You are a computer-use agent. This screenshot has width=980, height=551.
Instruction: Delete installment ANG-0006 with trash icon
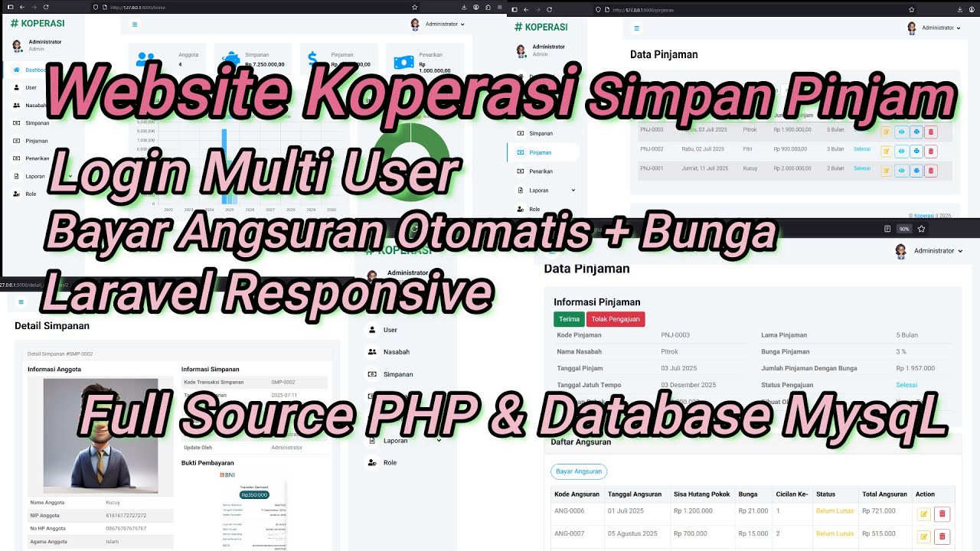(942, 514)
